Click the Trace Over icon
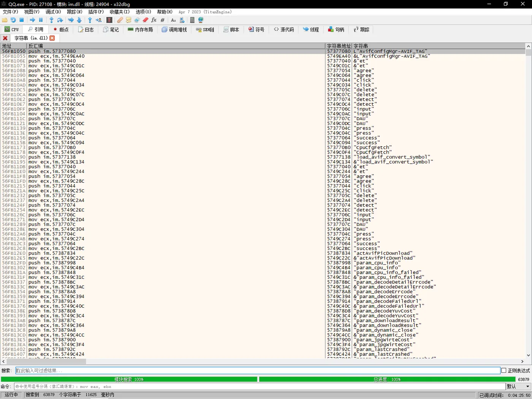This screenshot has height=399, width=532. coord(79,20)
